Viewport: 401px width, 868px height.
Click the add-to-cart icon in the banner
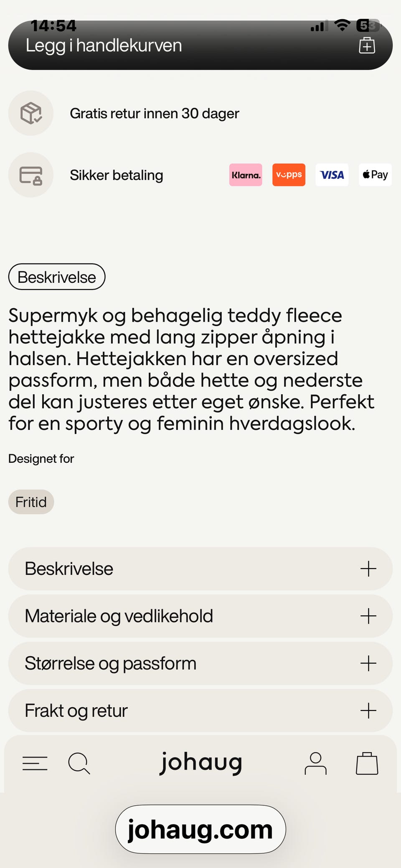(367, 46)
